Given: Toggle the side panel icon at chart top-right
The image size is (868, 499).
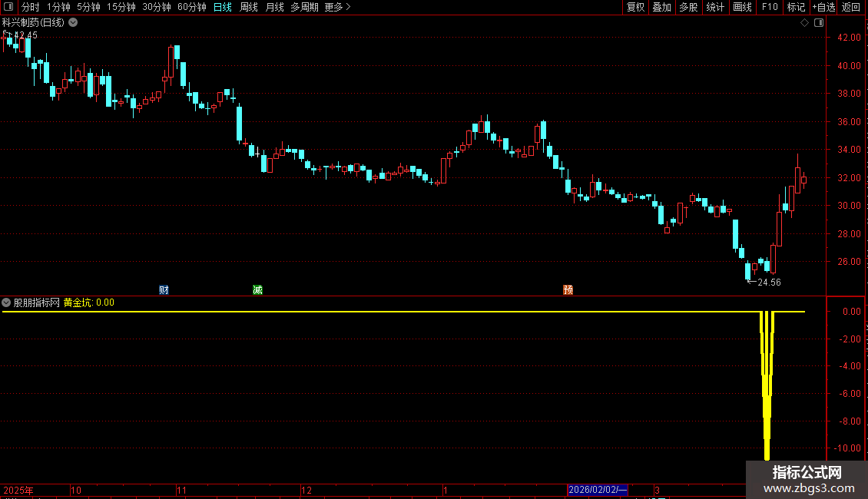Looking at the screenshot, I should 819,23.
